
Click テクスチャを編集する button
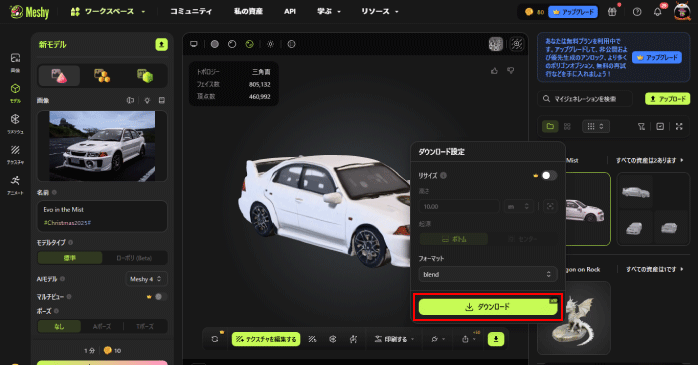click(266, 339)
